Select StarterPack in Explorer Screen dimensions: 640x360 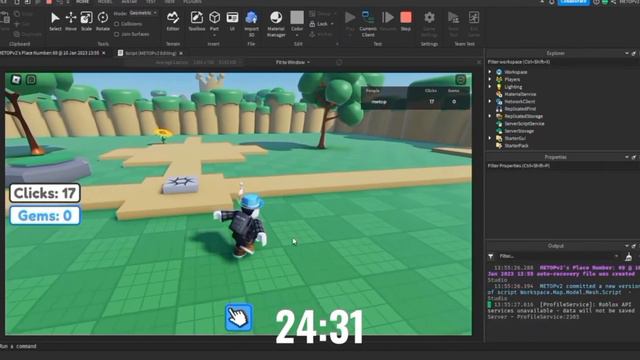[516, 146]
